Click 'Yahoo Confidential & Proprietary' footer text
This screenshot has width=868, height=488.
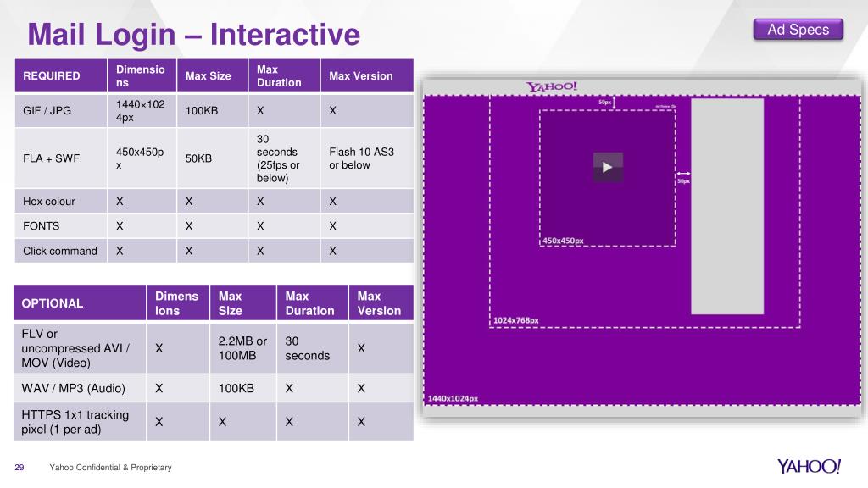110,467
